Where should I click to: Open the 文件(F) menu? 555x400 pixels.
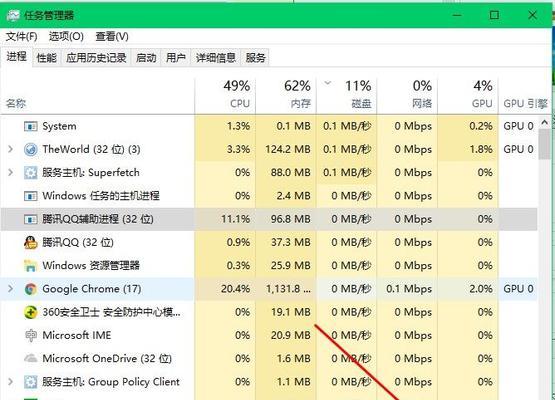pyautogui.click(x=22, y=36)
